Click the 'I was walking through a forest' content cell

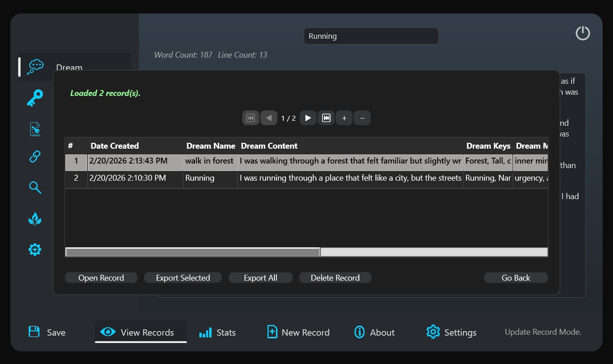(350, 162)
